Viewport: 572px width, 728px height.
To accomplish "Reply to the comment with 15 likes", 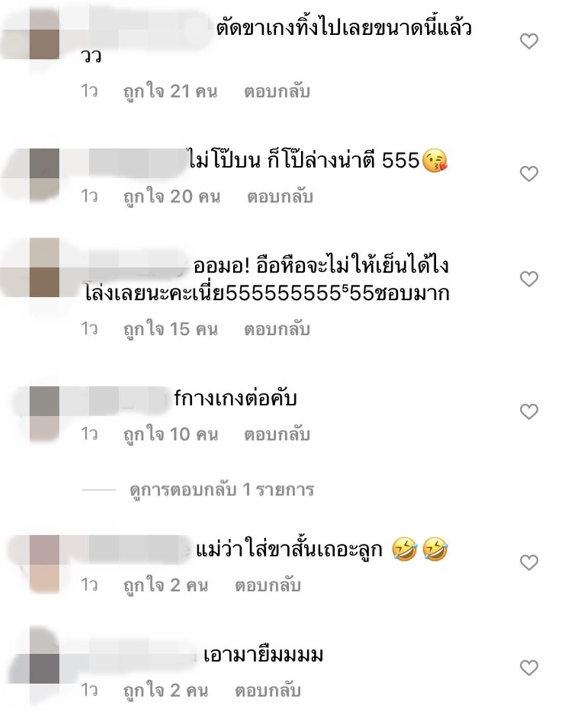I will (277, 329).
